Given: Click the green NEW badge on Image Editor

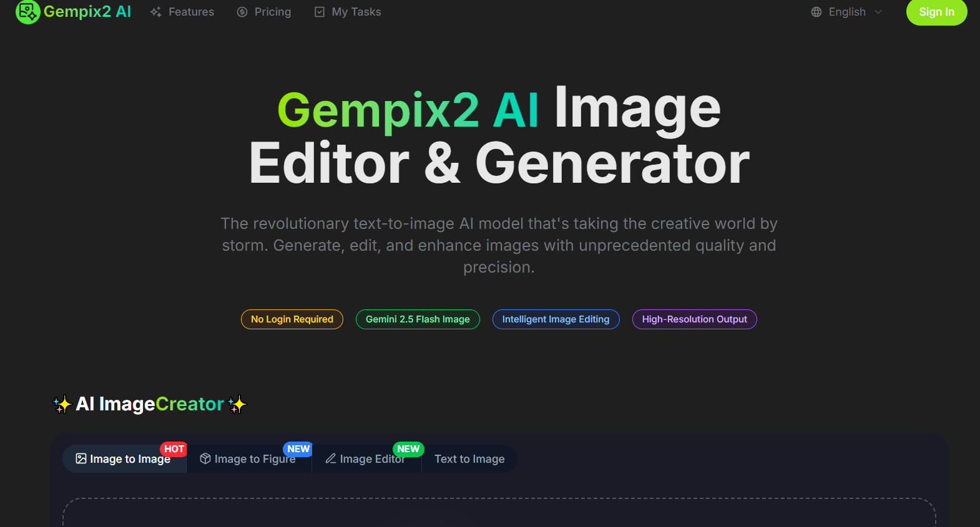Looking at the screenshot, I should 408,449.
